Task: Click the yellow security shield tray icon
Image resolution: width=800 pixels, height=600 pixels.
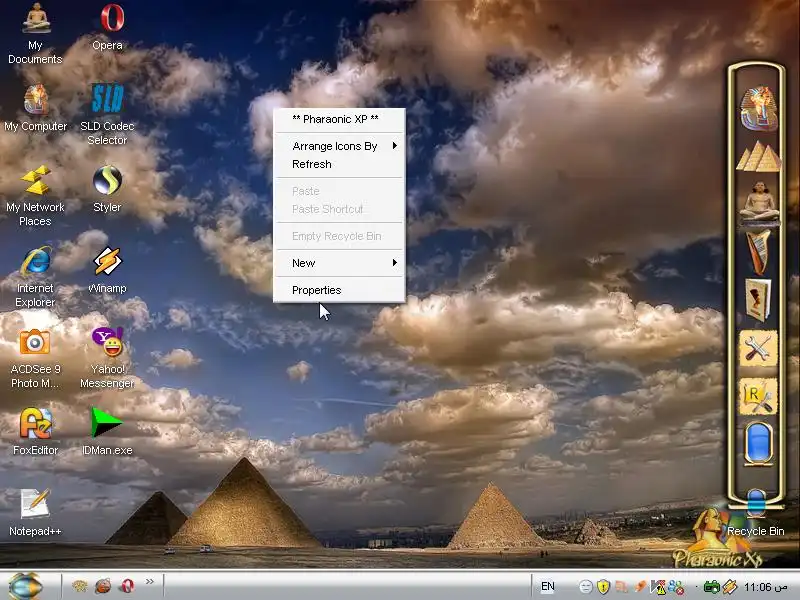Action: click(603, 586)
